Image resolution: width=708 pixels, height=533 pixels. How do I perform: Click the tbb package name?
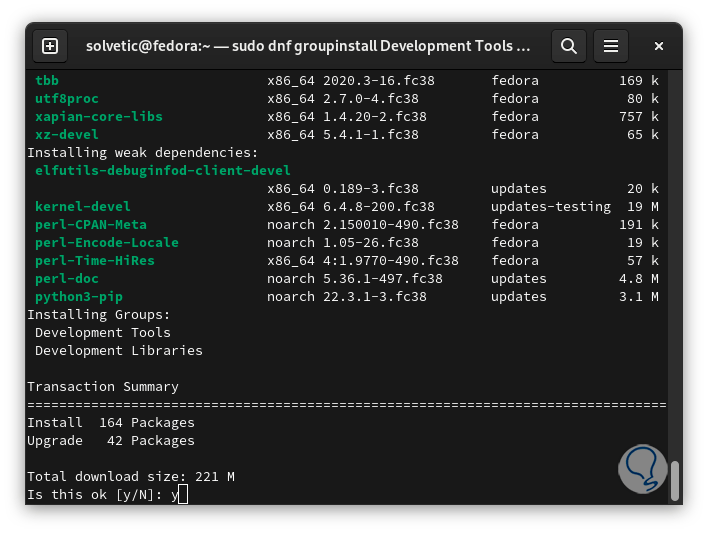tap(47, 80)
